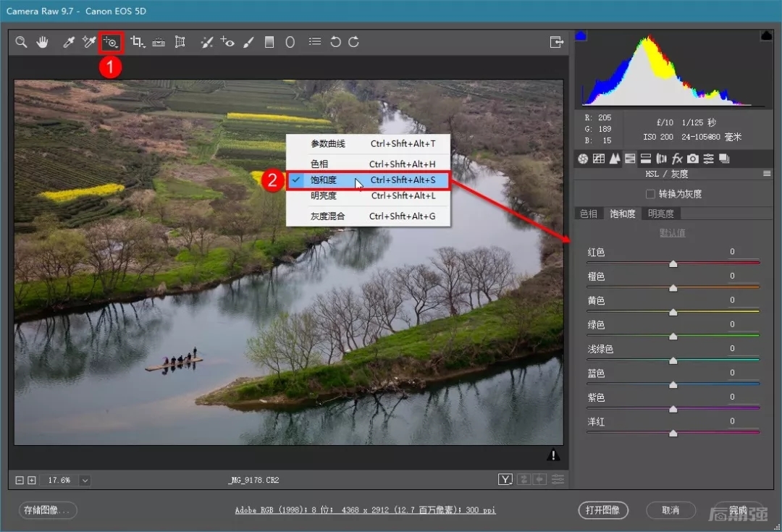Open the HSL panel options menu
Image resolution: width=782 pixels, height=532 pixels.
[767, 174]
